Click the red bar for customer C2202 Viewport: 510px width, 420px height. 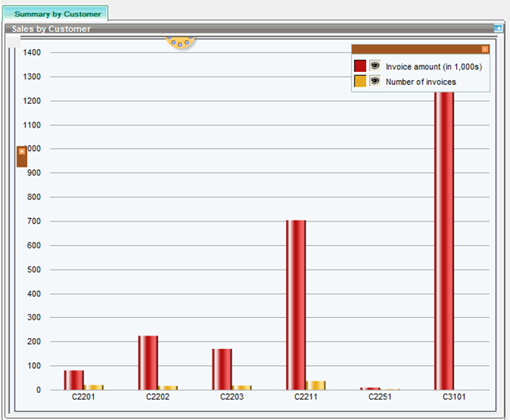[148, 362]
